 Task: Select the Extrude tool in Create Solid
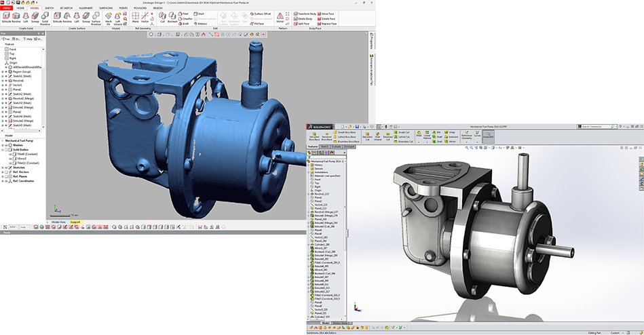pos(6,16)
